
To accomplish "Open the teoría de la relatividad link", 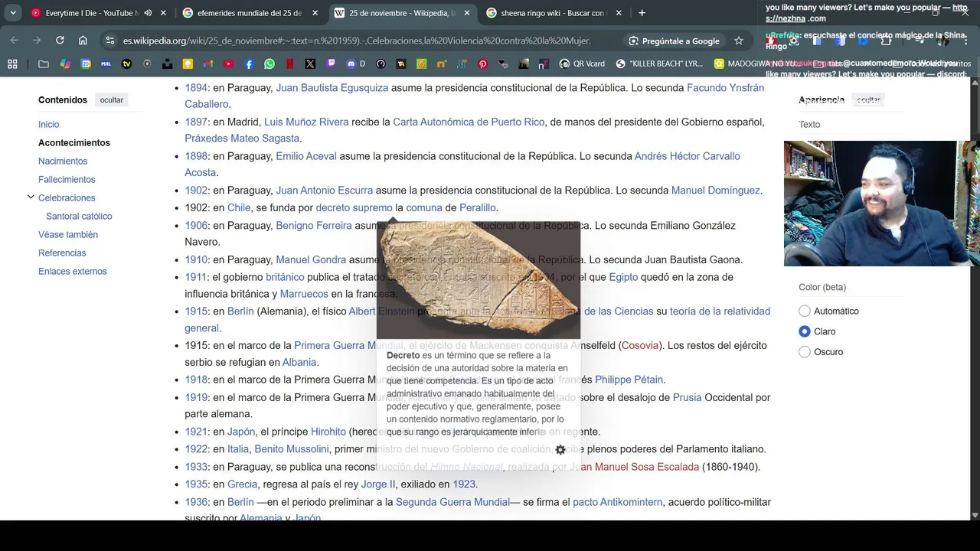I will (478, 319).
